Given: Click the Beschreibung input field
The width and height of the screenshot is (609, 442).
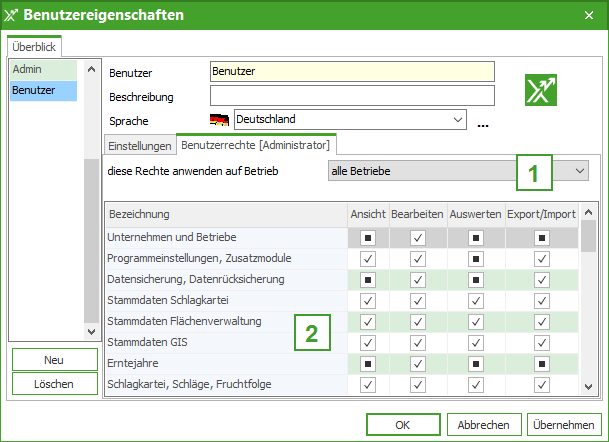Looking at the screenshot, I should coord(352,96).
